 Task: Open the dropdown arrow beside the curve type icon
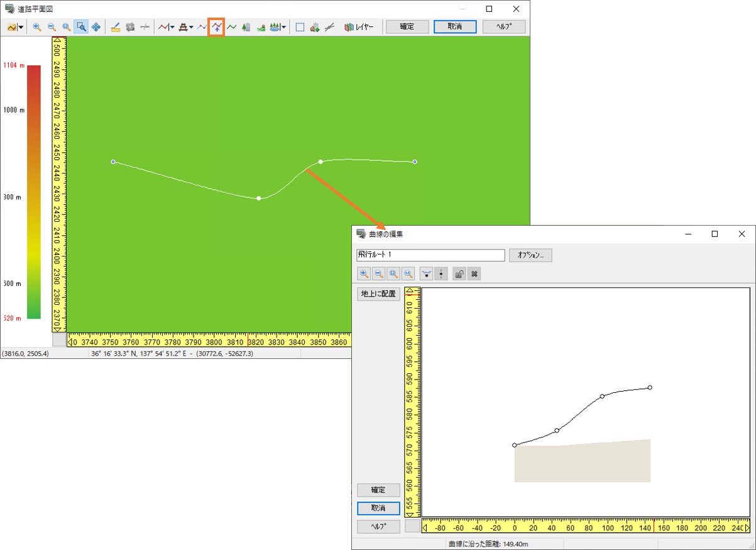tap(21, 28)
